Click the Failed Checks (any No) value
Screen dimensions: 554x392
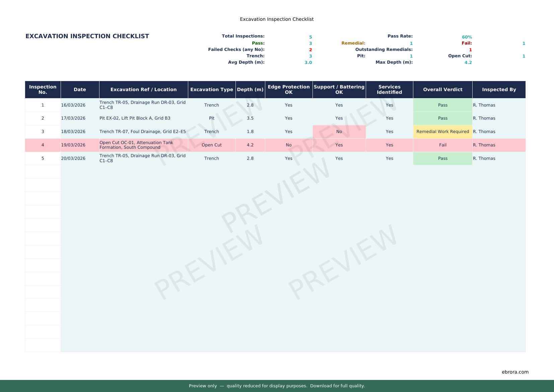click(x=310, y=49)
